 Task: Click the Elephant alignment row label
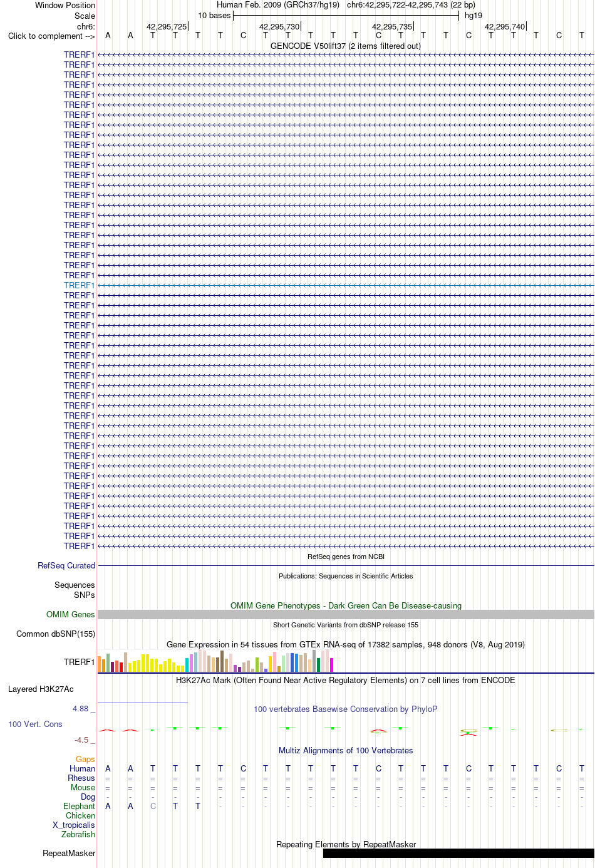(x=79, y=806)
